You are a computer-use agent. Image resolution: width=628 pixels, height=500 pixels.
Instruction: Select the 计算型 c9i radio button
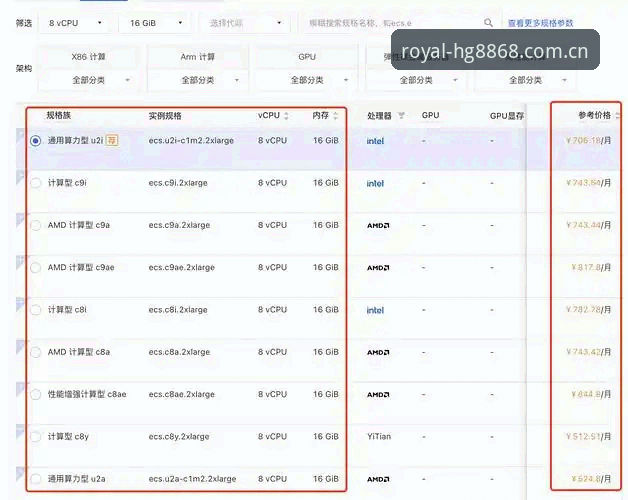tap(36, 183)
